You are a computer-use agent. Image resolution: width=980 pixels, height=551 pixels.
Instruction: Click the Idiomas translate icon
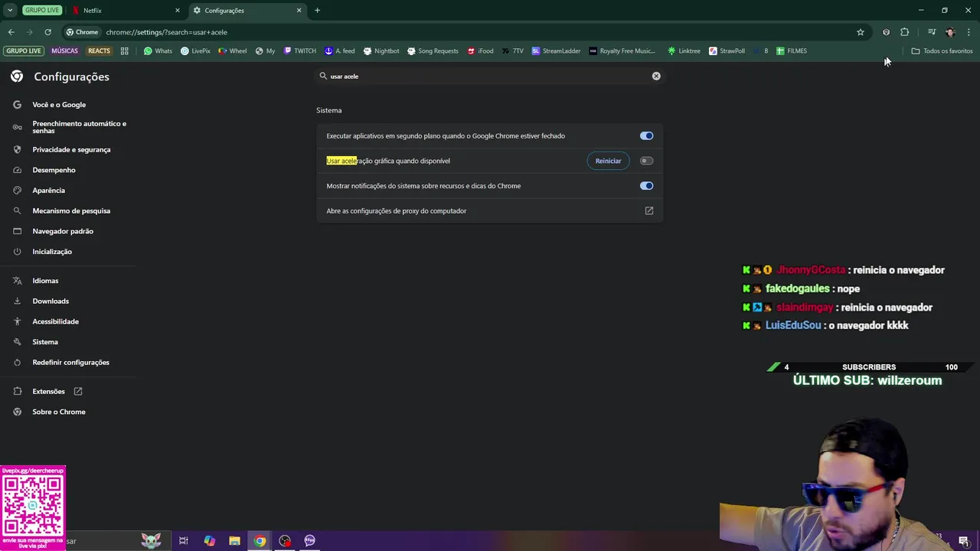coord(17,281)
